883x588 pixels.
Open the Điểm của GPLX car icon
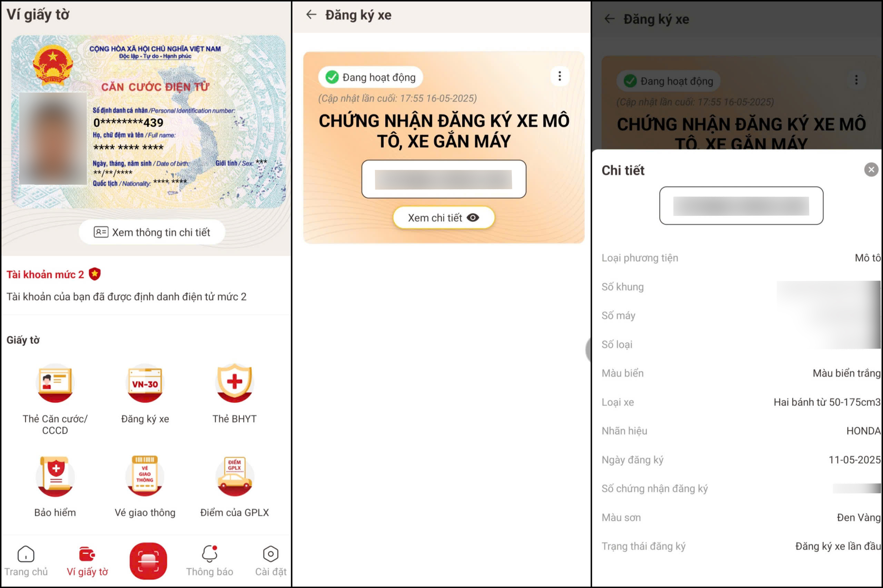[x=235, y=476]
